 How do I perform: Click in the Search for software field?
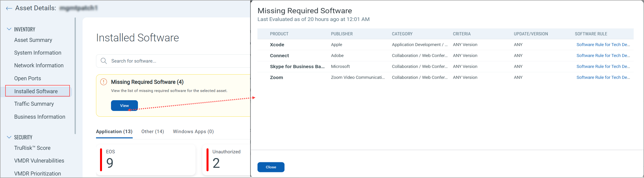pyautogui.click(x=175, y=61)
